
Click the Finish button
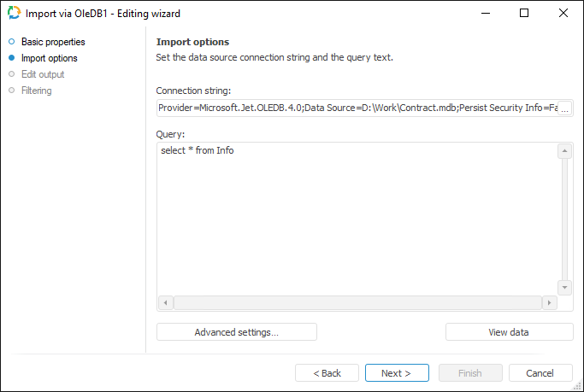(x=470, y=373)
